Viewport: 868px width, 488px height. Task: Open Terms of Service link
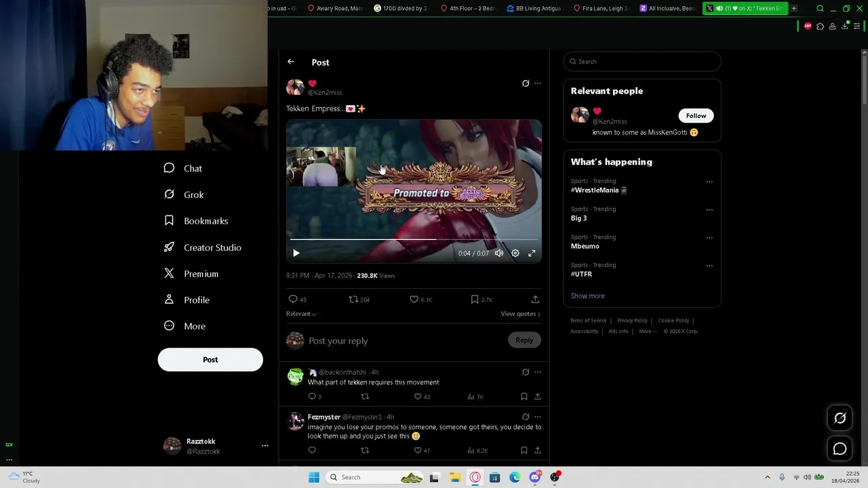tap(588, 321)
